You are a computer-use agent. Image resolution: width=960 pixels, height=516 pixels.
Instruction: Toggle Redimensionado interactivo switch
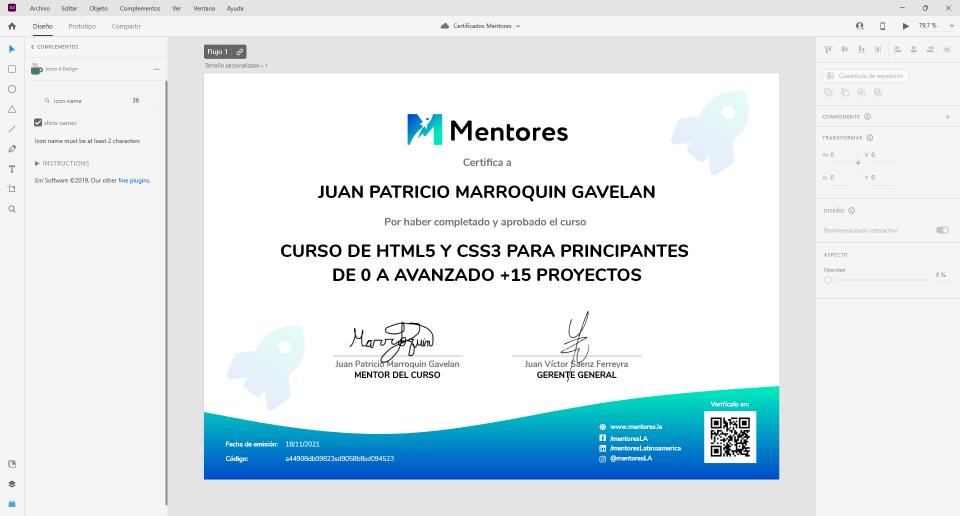coord(942,230)
